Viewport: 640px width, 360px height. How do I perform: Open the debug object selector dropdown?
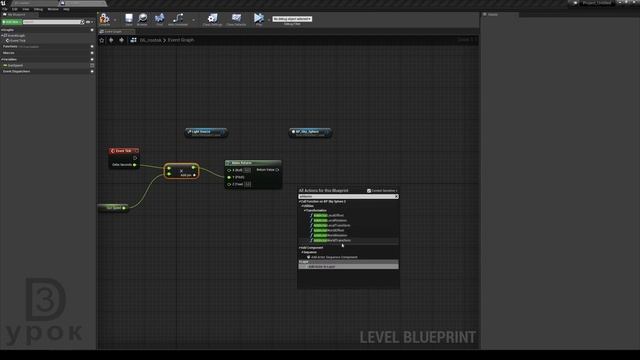292,19
